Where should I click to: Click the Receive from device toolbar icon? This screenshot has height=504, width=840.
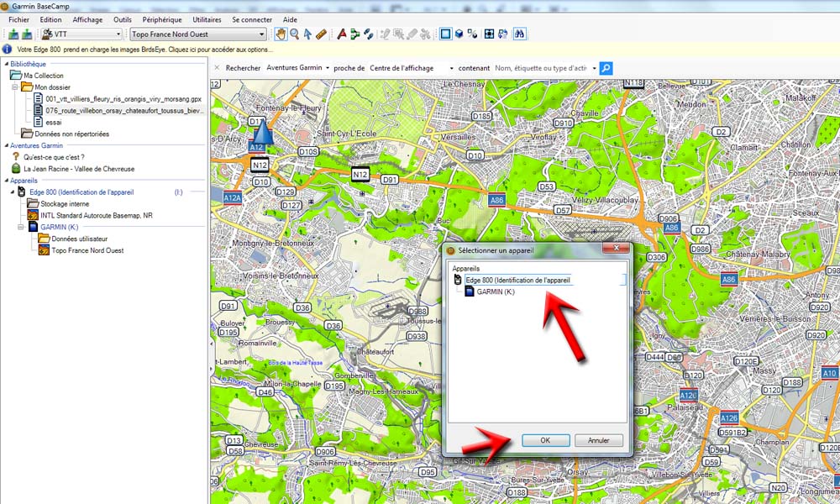point(26,34)
